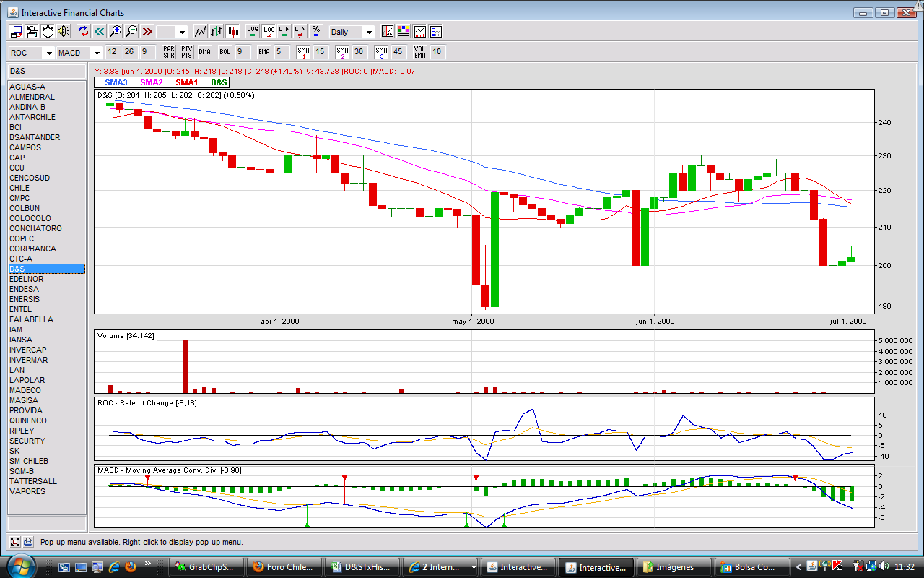Toggle the SMA 1 moving average
Screen dimensions: 924x578
pos(303,52)
